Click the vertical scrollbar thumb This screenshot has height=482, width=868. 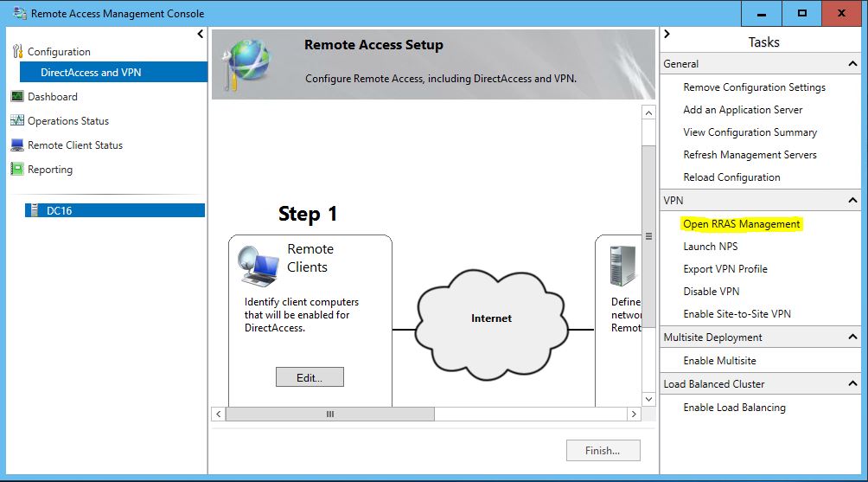click(648, 236)
